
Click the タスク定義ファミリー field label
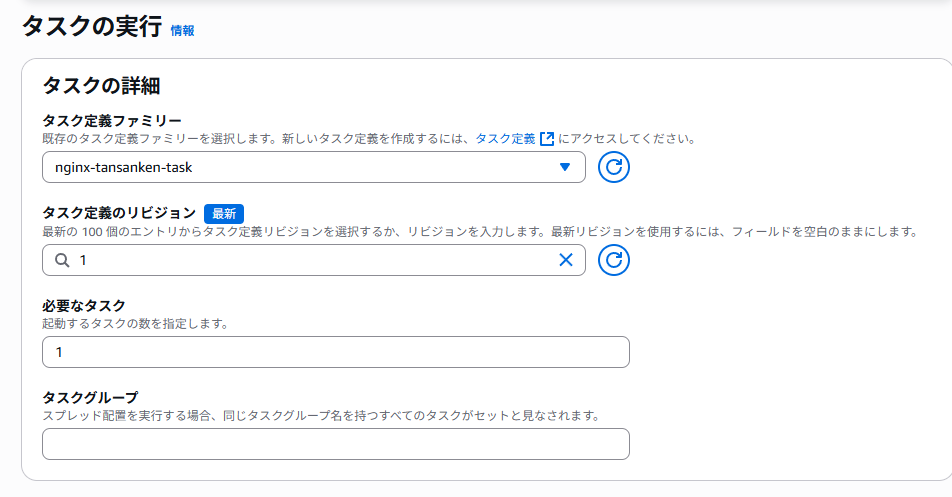(x=111, y=121)
